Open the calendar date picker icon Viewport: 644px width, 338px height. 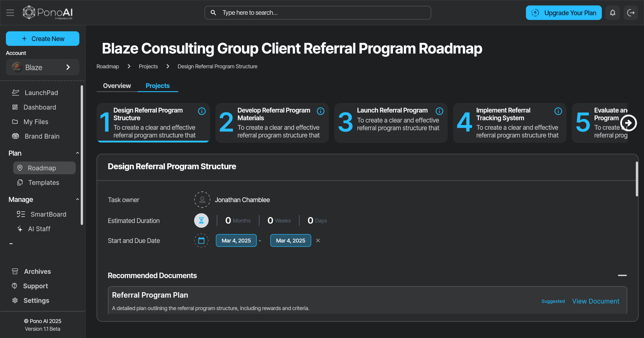point(201,241)
